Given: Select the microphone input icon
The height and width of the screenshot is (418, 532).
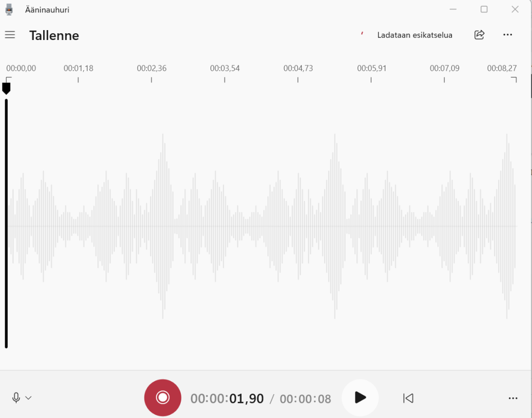Looking at the screenshot, I should click(x=16, y=398).
